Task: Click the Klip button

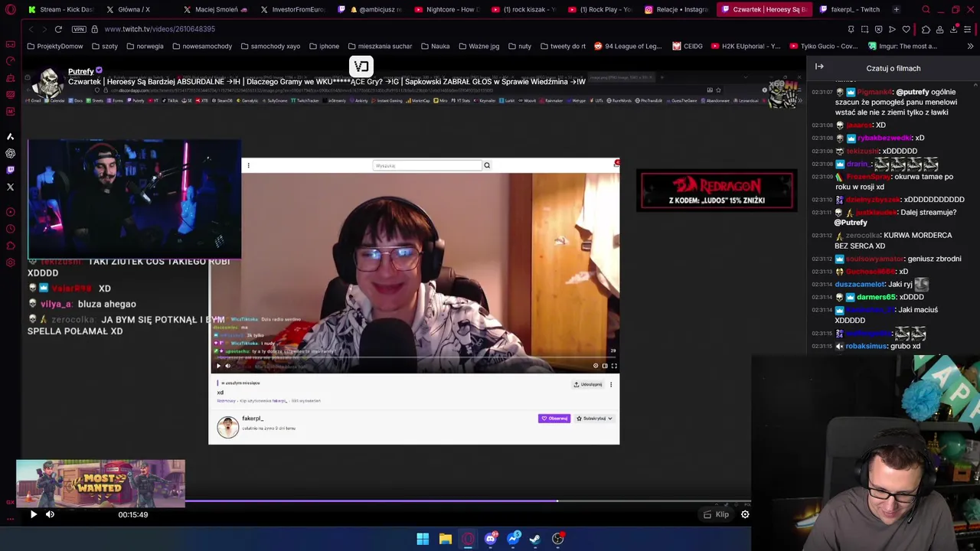Action: click(716, 514)
